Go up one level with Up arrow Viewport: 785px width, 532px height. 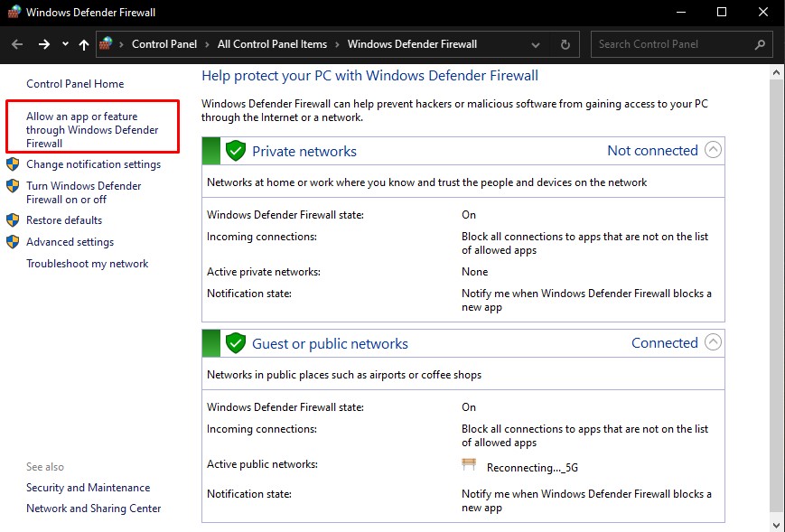coord(84,44)
